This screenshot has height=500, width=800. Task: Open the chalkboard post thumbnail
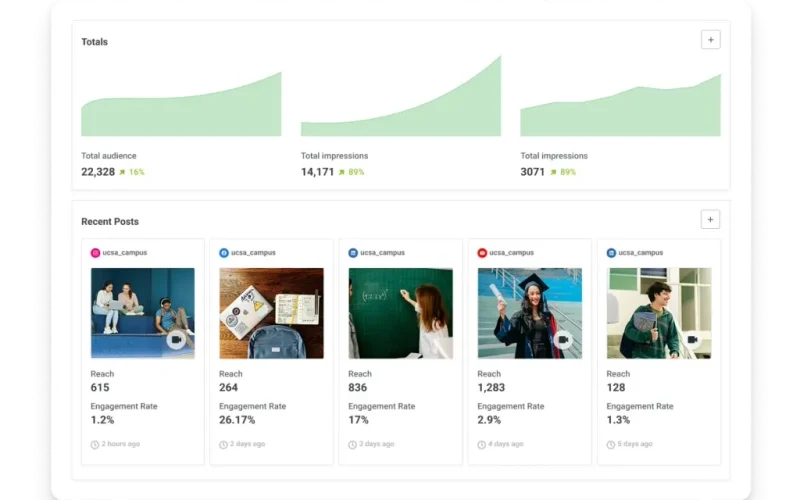tap(400, 313)
